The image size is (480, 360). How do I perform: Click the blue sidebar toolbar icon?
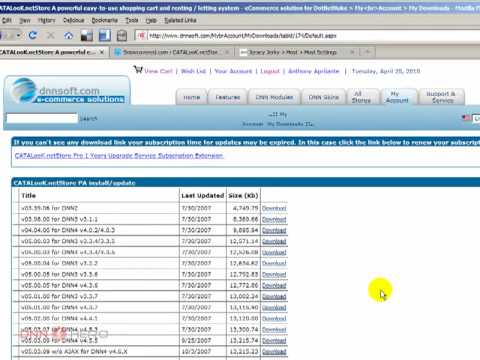(x=105, y=35)
